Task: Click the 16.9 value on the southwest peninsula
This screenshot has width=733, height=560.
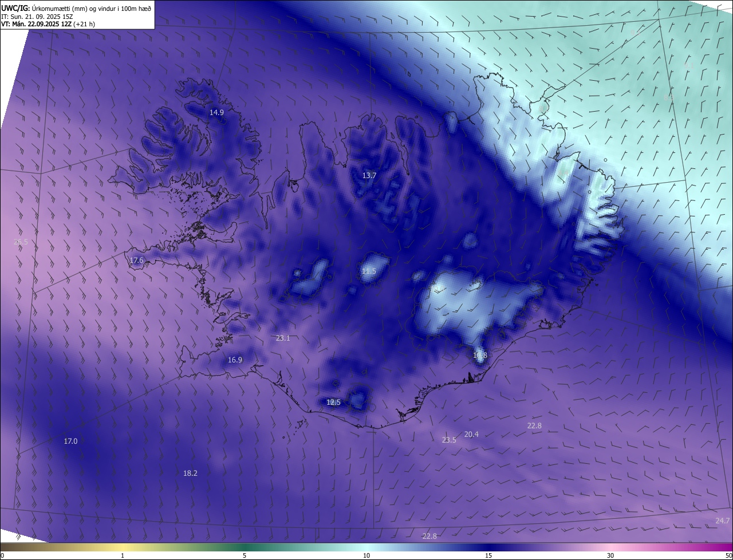Action: point(235,360)
